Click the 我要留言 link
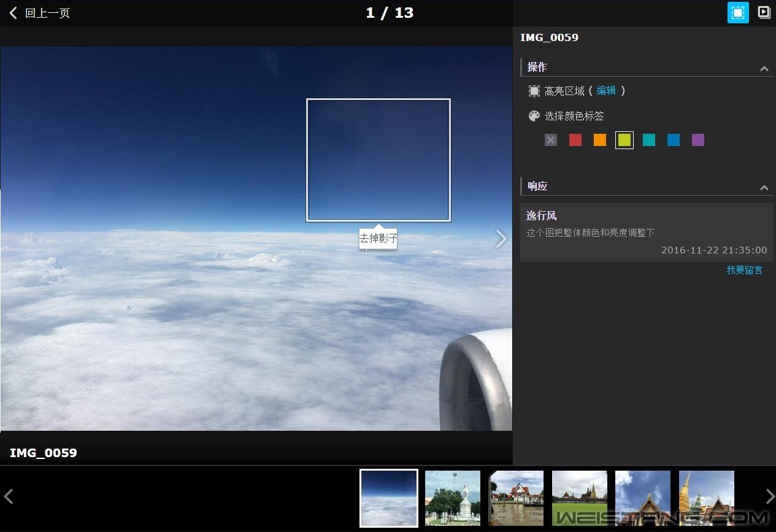Screen dimensions: 776x532 [x=745, y=270]
